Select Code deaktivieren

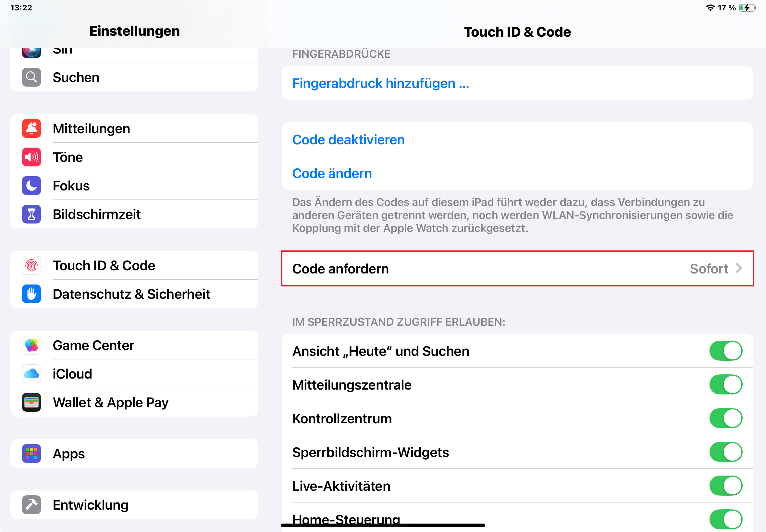(348, 140)
